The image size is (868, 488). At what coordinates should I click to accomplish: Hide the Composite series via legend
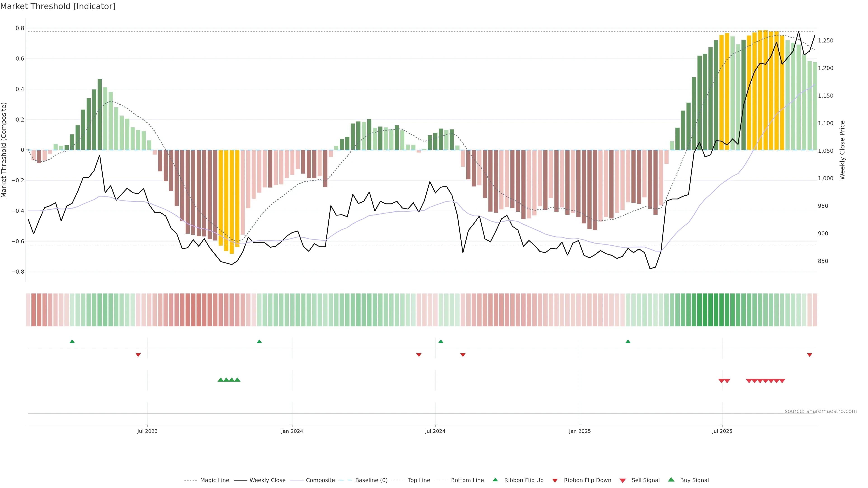(320, 480)
